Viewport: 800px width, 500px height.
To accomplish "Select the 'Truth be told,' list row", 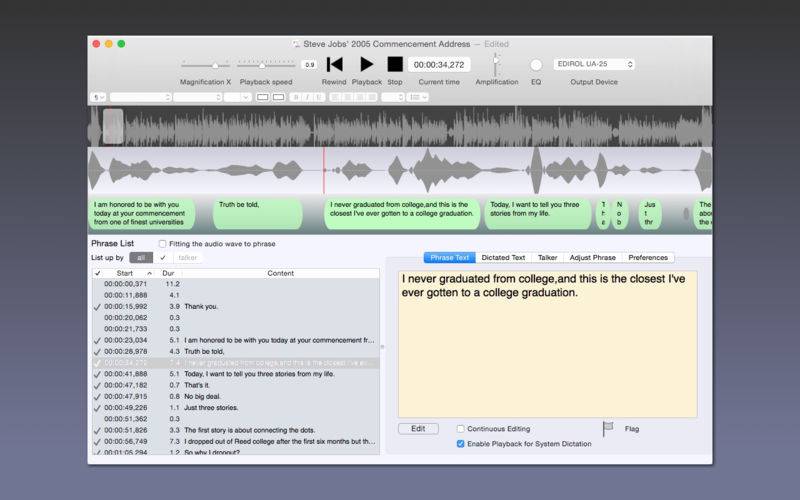I will coord(236,352).
